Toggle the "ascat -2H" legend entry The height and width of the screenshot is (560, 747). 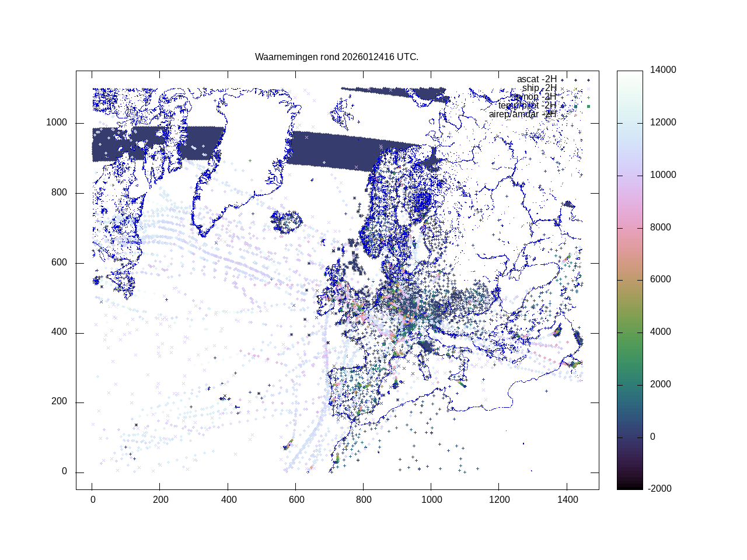click(536, 79)
